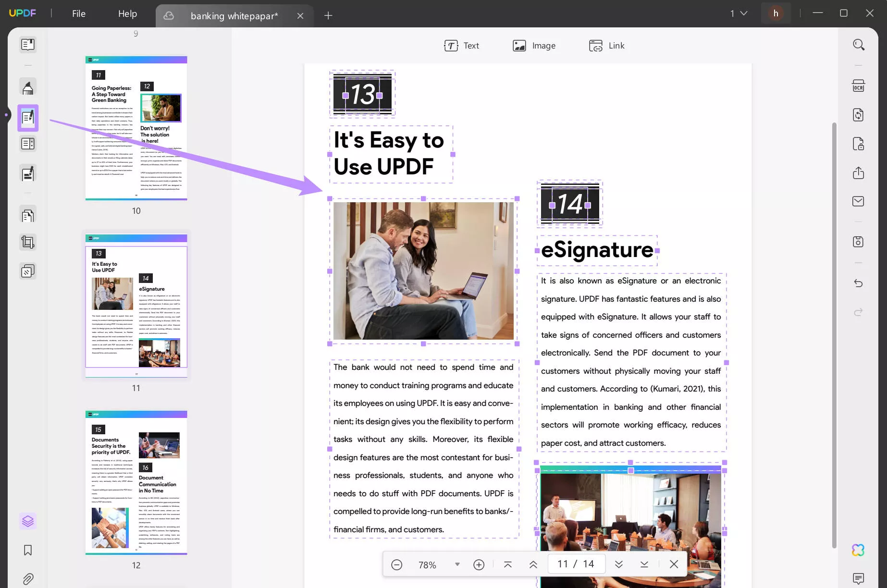Open the Organize Pages tool
The width and height of the screenshot is (887, 588).
coord(28,216)
